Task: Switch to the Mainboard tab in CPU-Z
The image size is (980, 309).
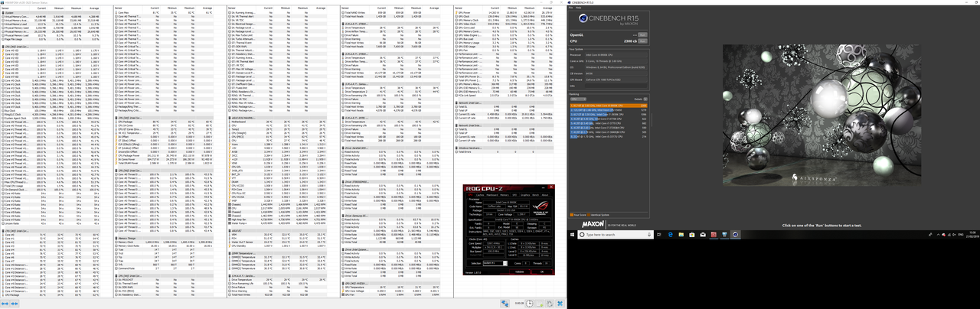Action: [x=492, y=195]
